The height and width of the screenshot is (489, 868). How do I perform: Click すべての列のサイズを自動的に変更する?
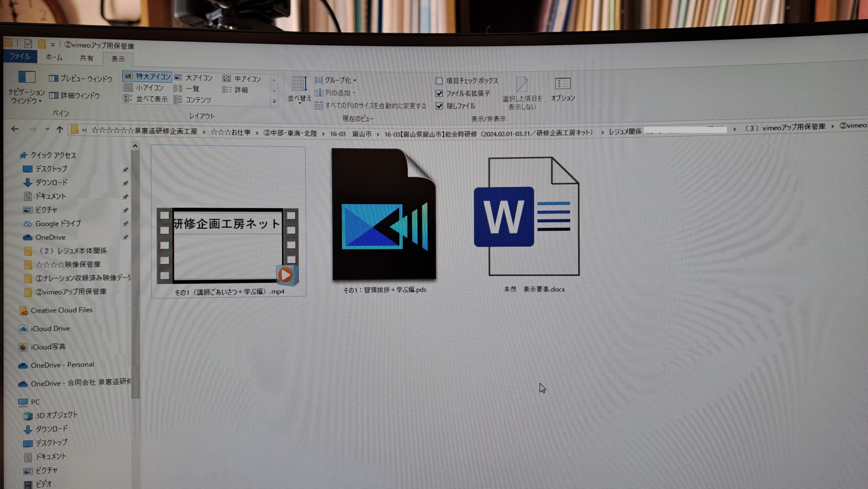click(370, 105)
